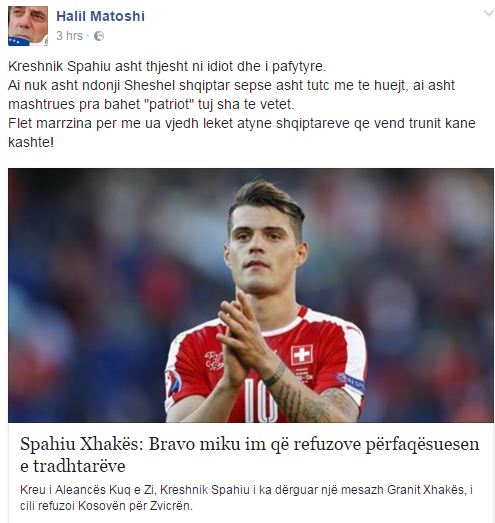Open the linked article preview photo
495x523 pixels.
(x=251, y=295)
